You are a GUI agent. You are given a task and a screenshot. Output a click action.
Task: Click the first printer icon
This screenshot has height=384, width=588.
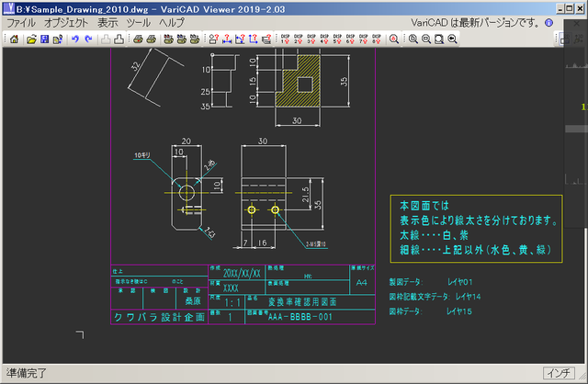[x=138, y=39]
